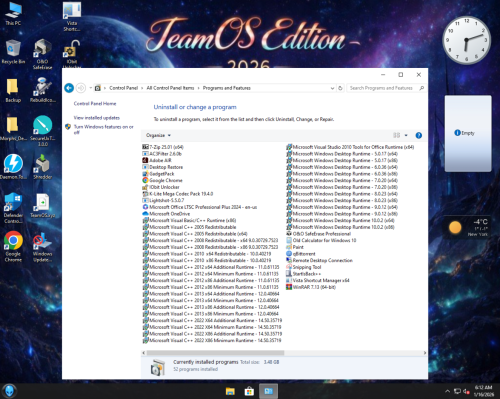The image size is (500, 399).
Task: Click the back navigation arrow
Action: (69, 88)
